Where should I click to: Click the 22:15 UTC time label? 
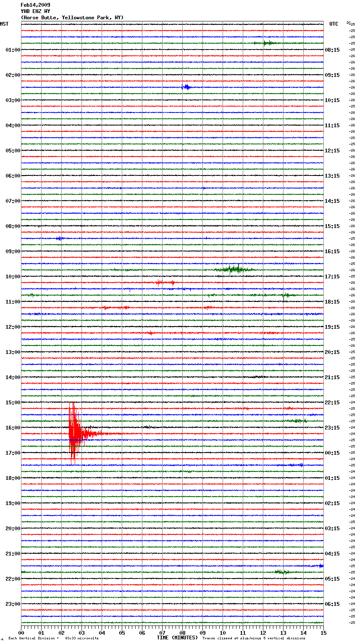click(x=332, y=403)
